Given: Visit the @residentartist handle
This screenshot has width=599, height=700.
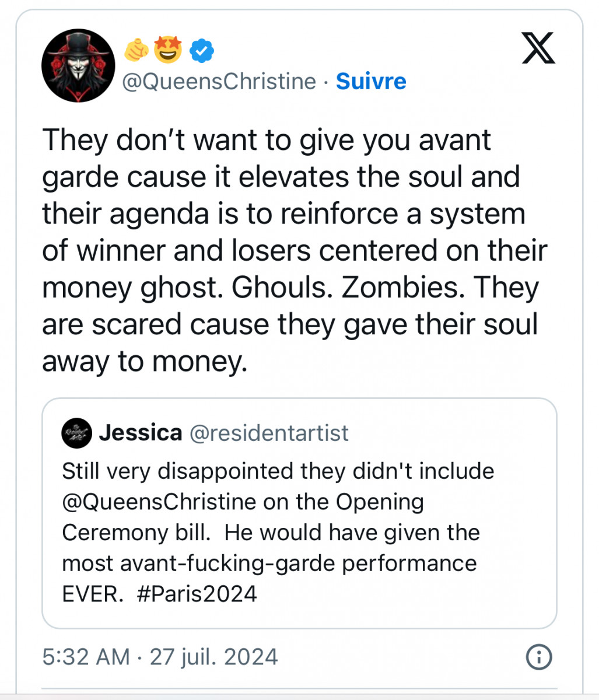Looking at the screenshot, I should click(269, 433).
